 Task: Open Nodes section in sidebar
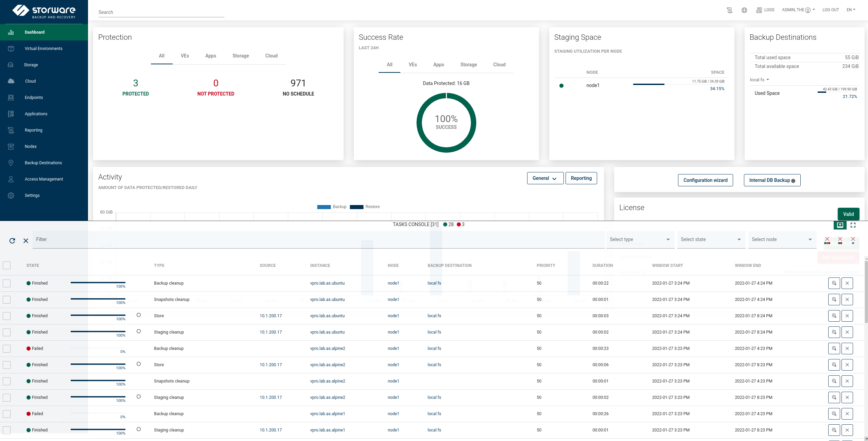(31, 147)
